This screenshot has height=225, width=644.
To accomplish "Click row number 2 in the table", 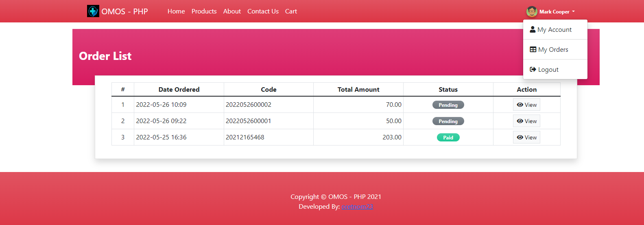I will 123,121.
